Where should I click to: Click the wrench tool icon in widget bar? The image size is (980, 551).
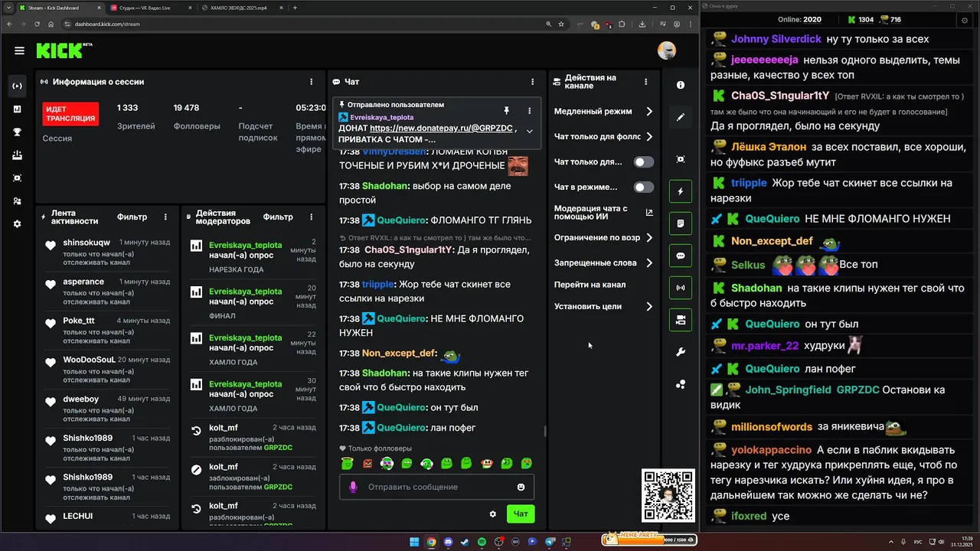pyautogui.click(x=681, y=352)
